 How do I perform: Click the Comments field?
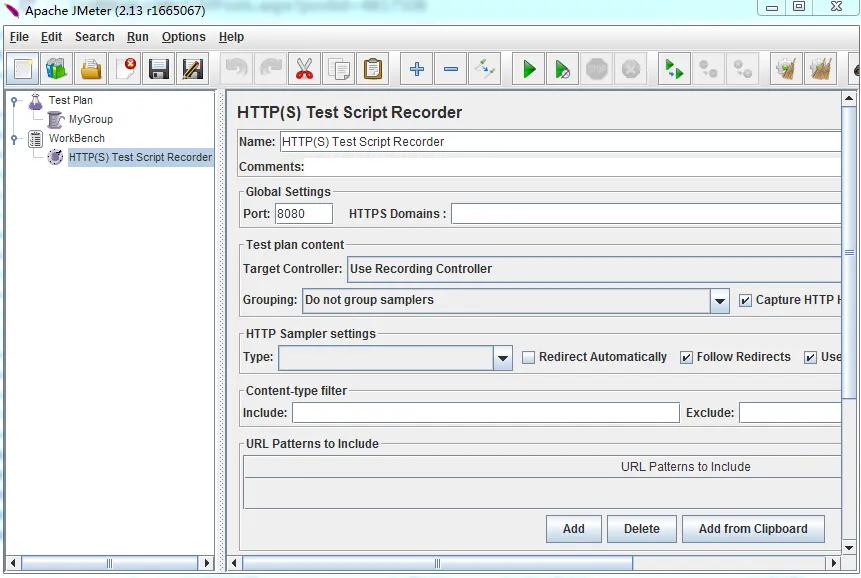point(573,167)
